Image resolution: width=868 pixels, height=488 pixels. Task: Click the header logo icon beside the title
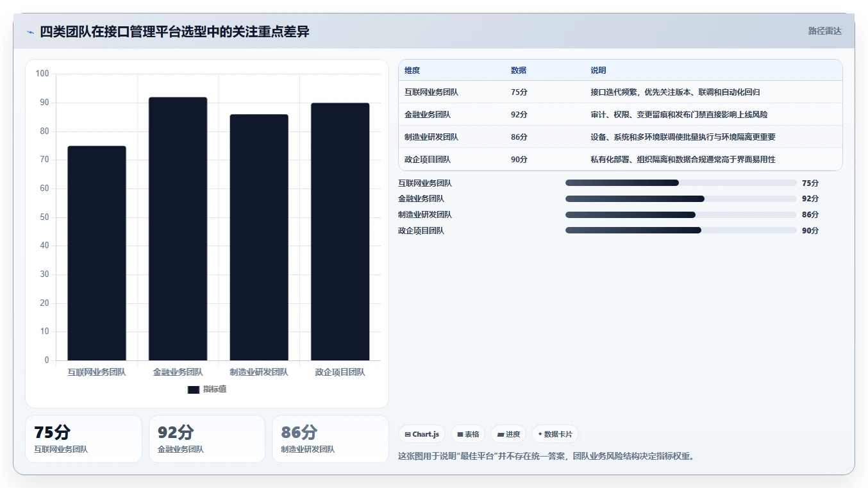(x=30, y=31)
